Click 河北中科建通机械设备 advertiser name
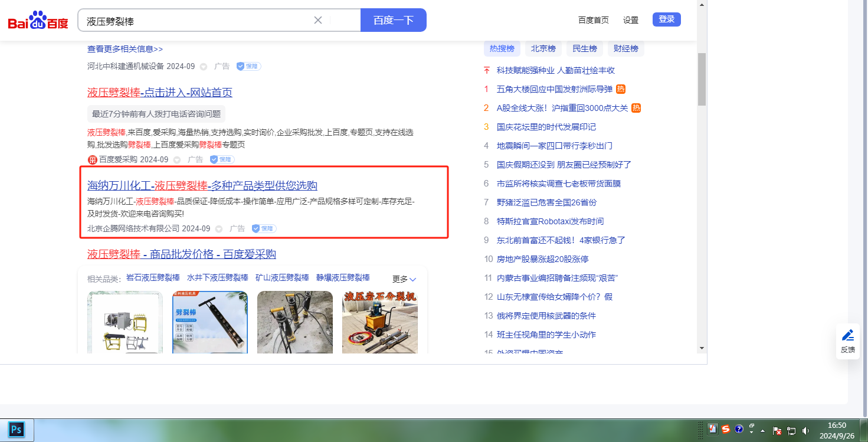Viewport: 868px width, 442px height. coord(126,66)
